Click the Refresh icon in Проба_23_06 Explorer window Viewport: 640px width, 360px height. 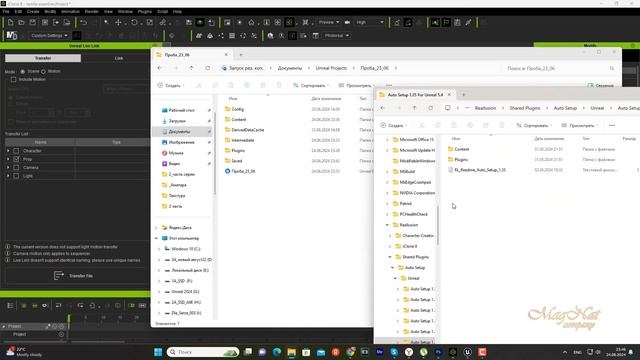(x=208, y=68)
